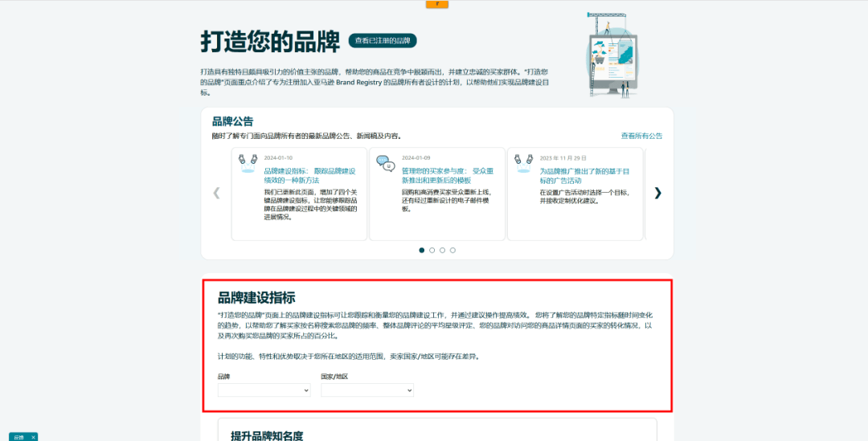
Task: Select the first carousel page dot
Action: pos(422,251)
